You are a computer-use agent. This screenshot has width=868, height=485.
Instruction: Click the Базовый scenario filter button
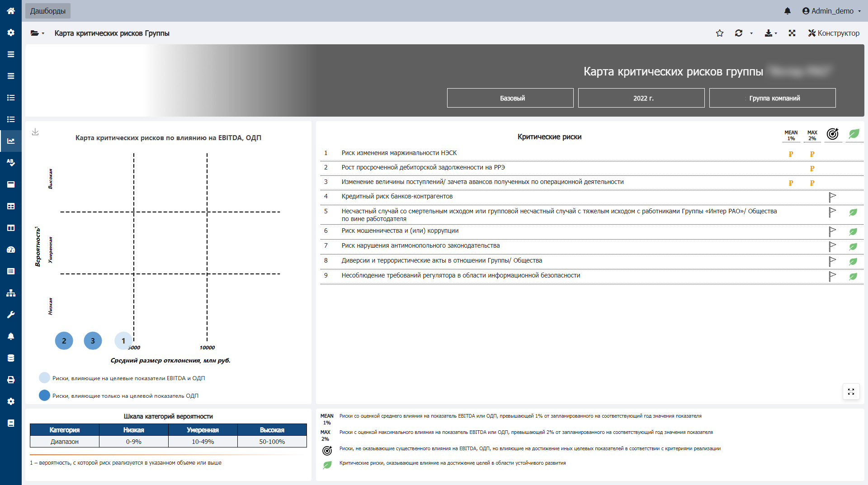click(x=510, y=98)
